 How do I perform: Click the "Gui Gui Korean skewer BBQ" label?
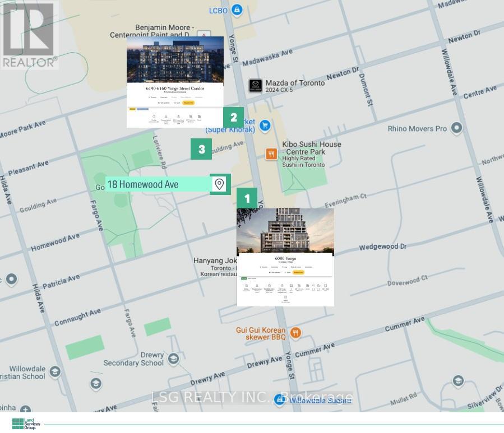[x=261, y=333]
